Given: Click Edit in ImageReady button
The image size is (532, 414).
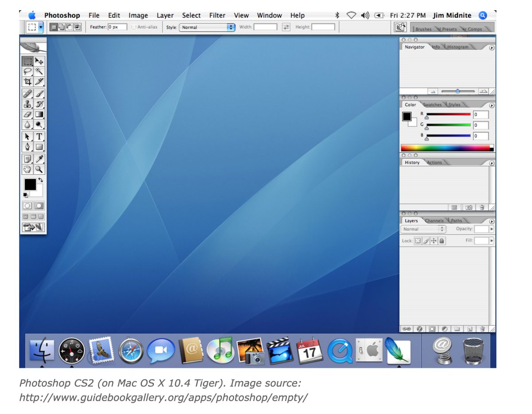Looking at the screenshot, I should pos(34,227).
